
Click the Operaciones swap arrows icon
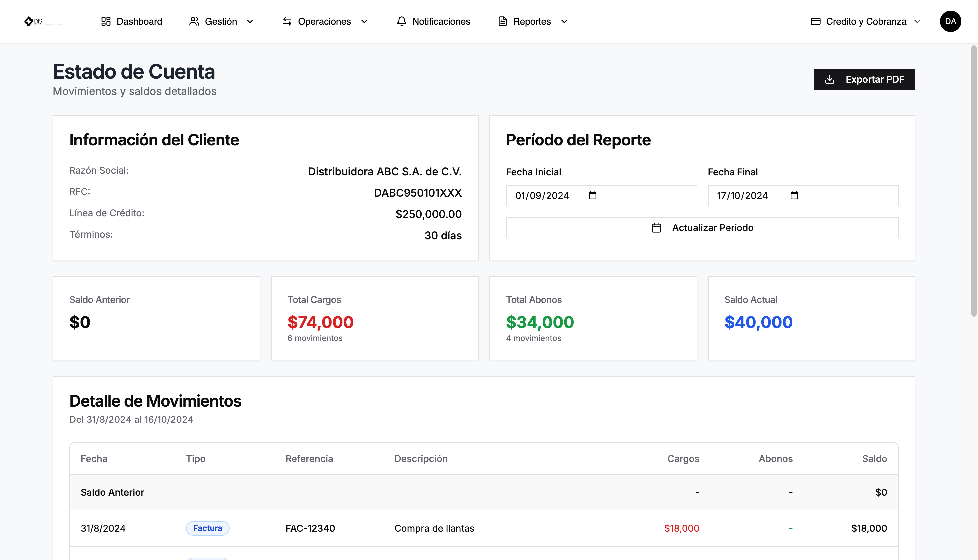click(287, 21)
